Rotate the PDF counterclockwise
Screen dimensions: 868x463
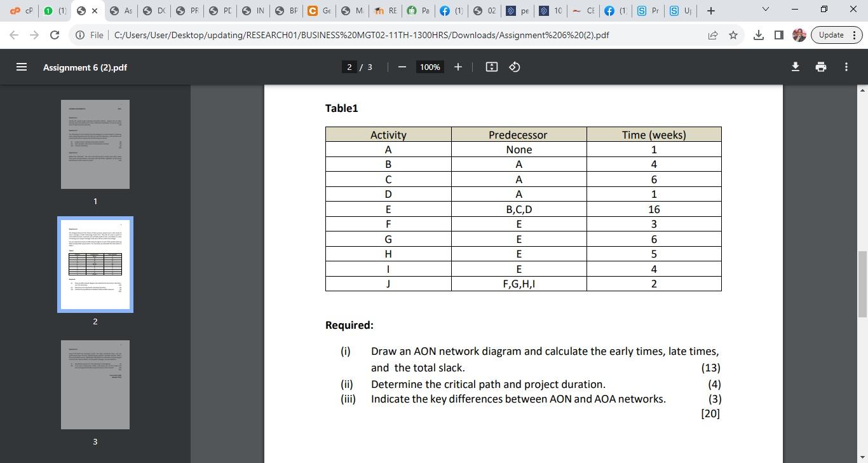coord(515,67)
